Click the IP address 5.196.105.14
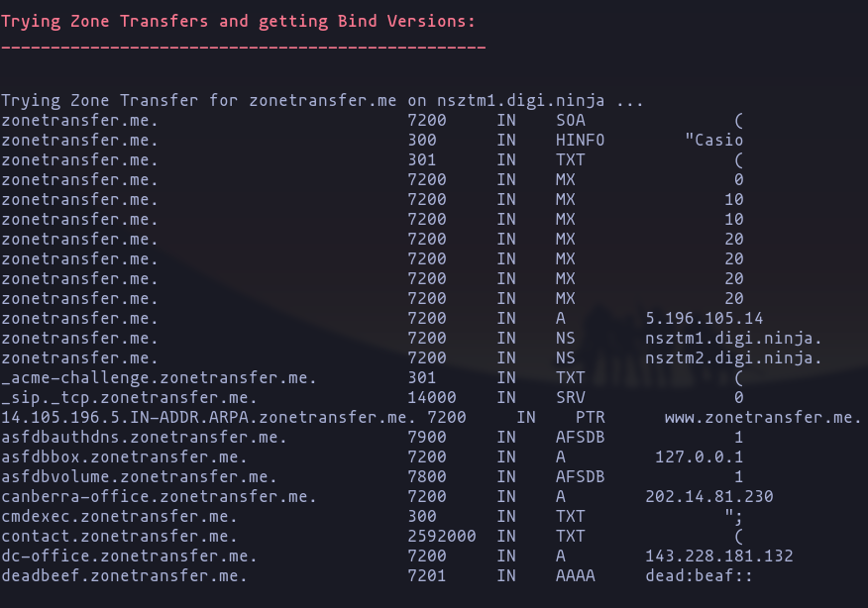 point(705,318)
